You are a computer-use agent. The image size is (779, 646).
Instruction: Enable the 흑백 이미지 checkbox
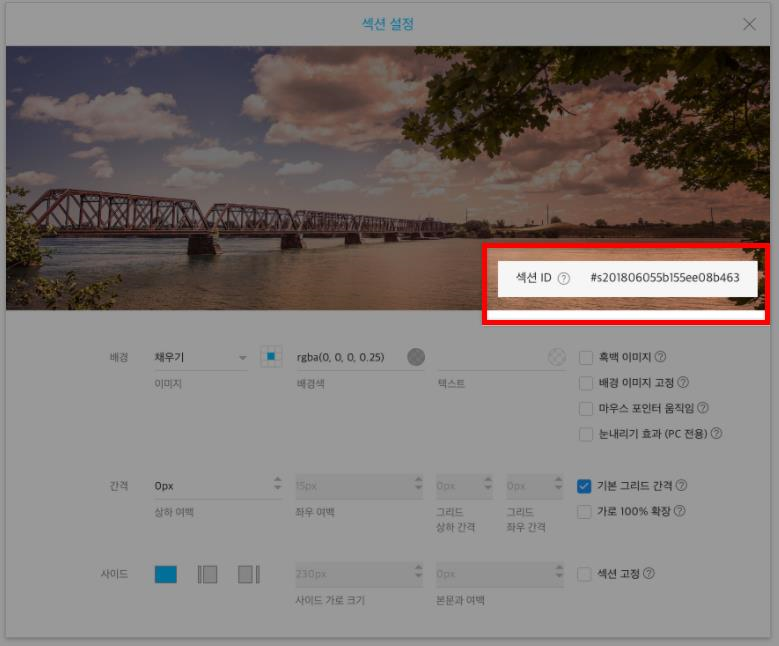586,357
